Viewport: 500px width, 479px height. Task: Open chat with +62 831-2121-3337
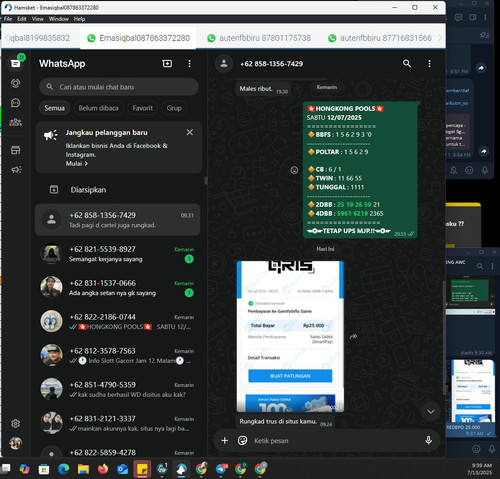(x=118, y=423)
